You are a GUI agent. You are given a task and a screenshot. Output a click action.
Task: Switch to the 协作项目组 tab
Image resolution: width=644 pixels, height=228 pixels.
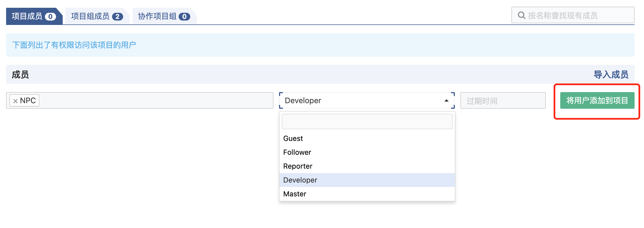click(x=157, y=16)
